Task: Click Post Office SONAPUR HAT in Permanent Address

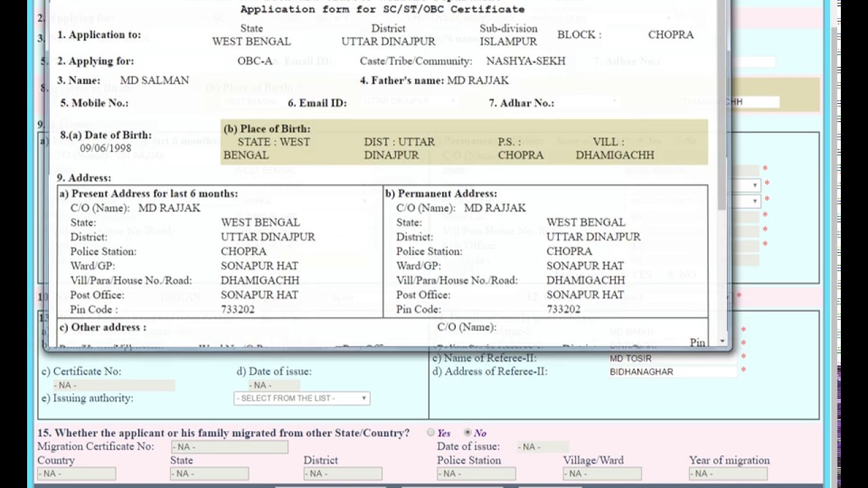Action: (x=585, y=295)
